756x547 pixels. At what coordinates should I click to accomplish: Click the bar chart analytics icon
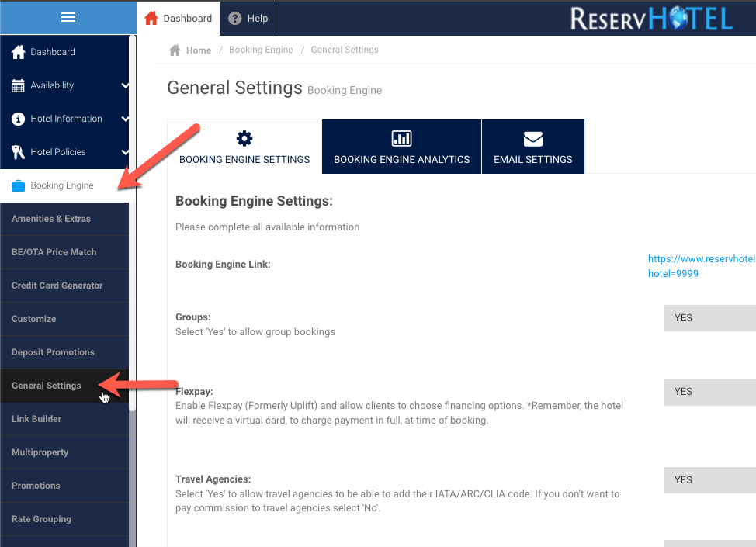[401, 139]
